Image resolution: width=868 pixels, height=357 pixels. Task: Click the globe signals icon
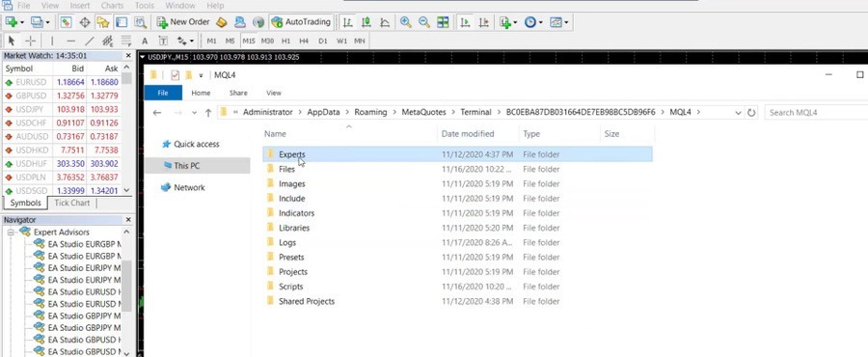point(258,22)
